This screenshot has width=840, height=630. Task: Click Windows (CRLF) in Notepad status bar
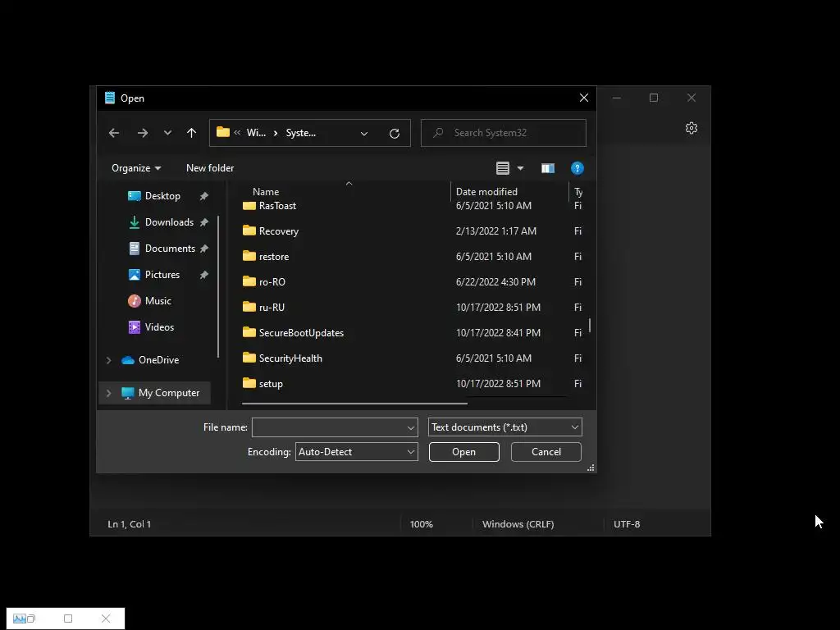518,524
